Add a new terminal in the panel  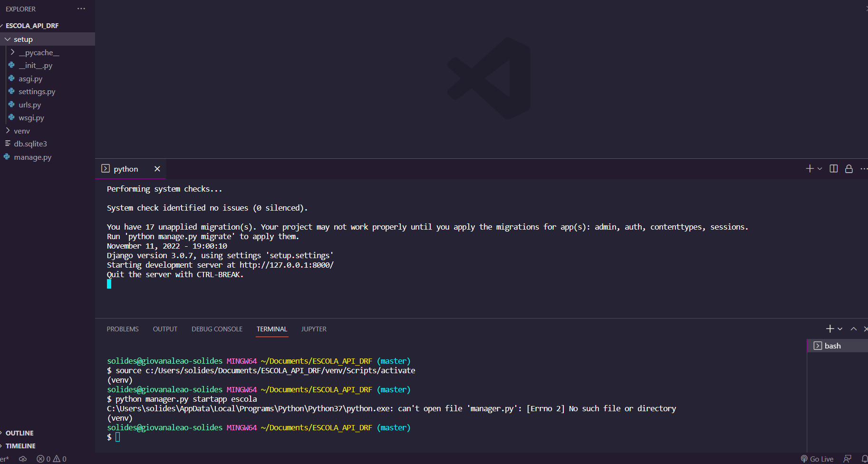click(830, 329)
